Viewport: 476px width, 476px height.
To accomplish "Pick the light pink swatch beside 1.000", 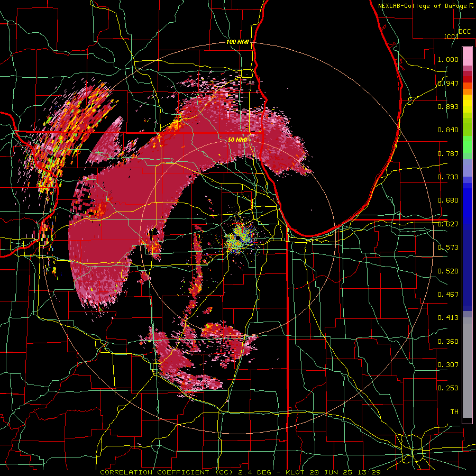I will pos(467,57).
